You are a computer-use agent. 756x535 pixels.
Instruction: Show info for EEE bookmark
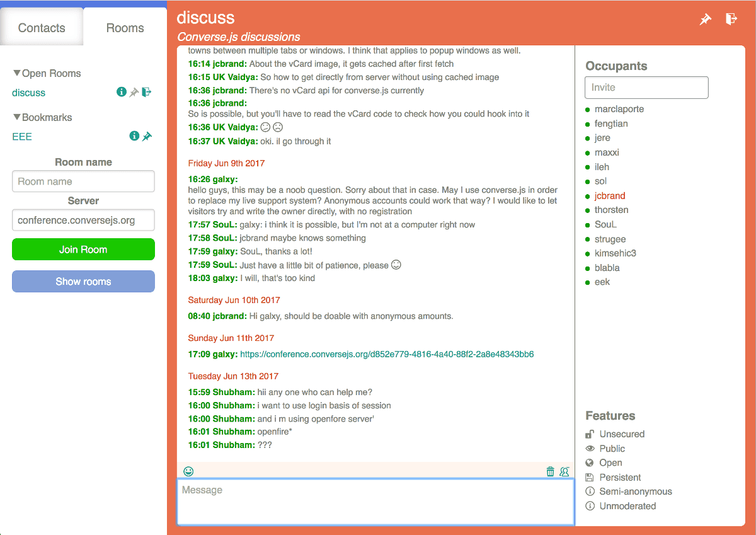pos(134,136)
